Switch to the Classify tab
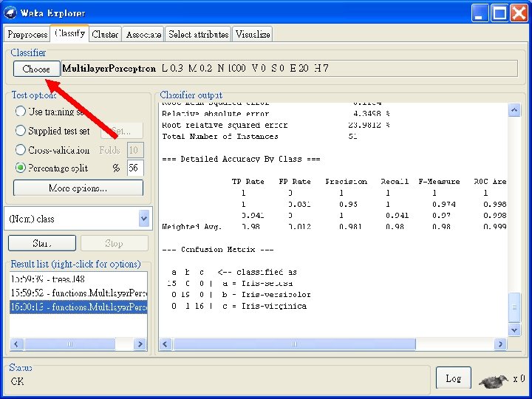The height and width of the screenshot is (399, 532). click(x=69, y=33)
